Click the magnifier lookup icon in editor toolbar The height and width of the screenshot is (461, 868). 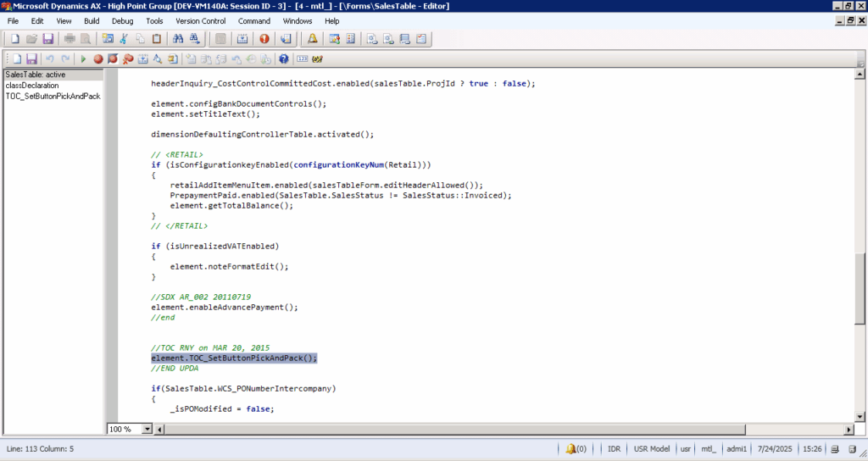pos(158,58)
